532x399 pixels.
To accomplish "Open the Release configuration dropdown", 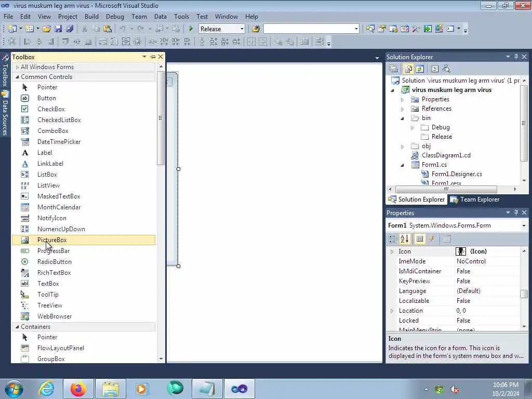I will click(242, 29).
